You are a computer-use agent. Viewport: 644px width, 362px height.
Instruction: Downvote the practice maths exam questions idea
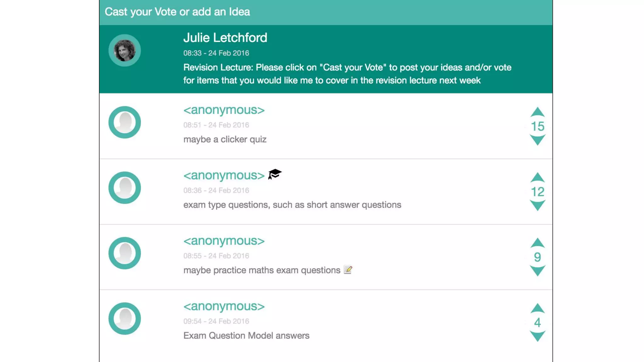(x=537, y=271)
